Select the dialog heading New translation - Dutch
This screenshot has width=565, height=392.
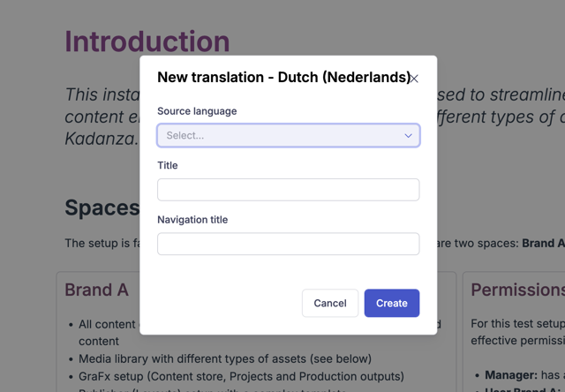[284, 77]
